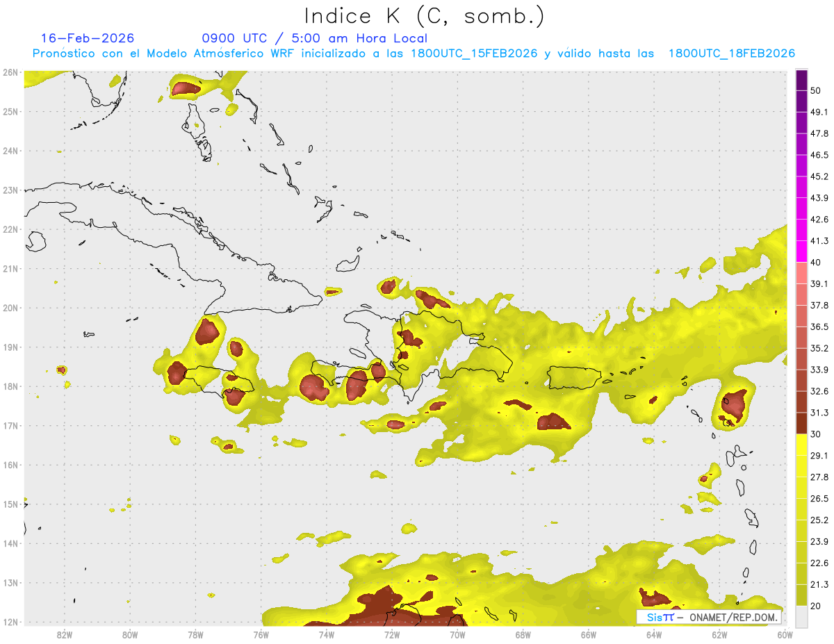Click the "23N" latitude label
The image size is (834, 644).
10,190
